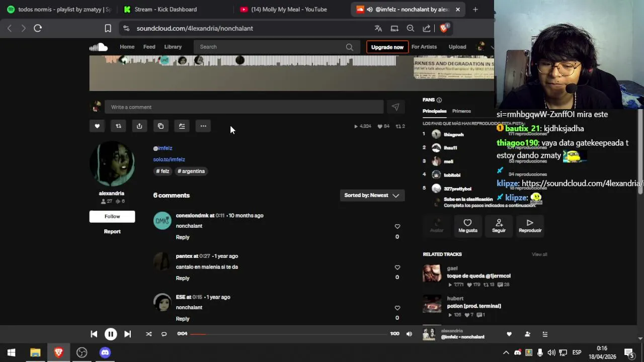Toggle shuffle in the player bar
Screen dimensions: 644x362
coord(148,334)
